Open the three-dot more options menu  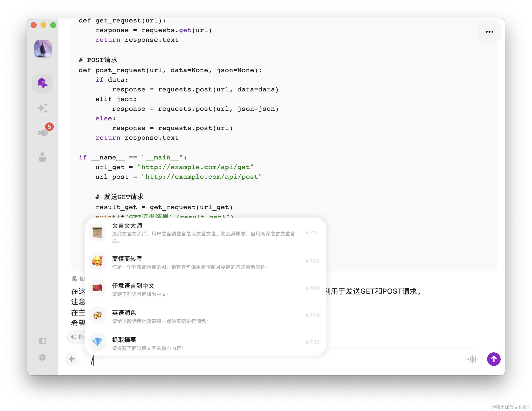(x=489, y=32)
